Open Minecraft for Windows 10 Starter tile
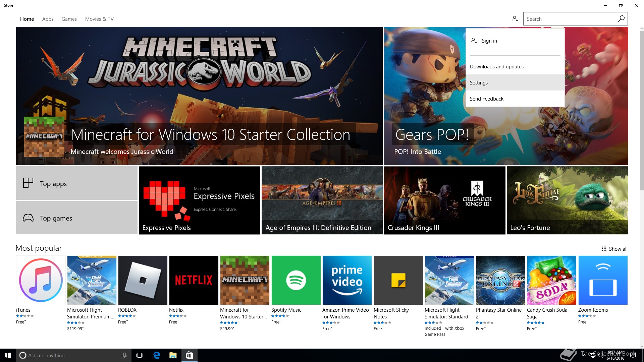 point(245,280)
